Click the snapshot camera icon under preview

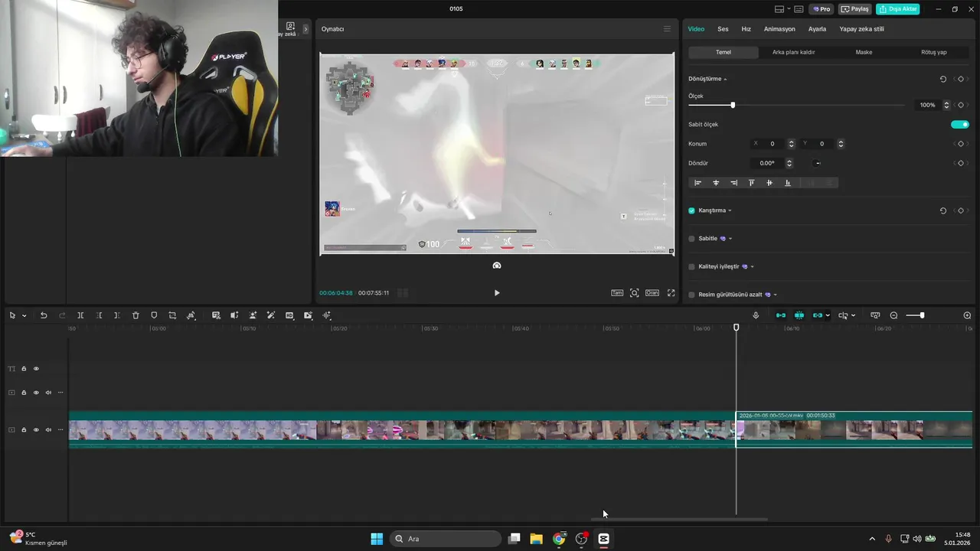497,266
